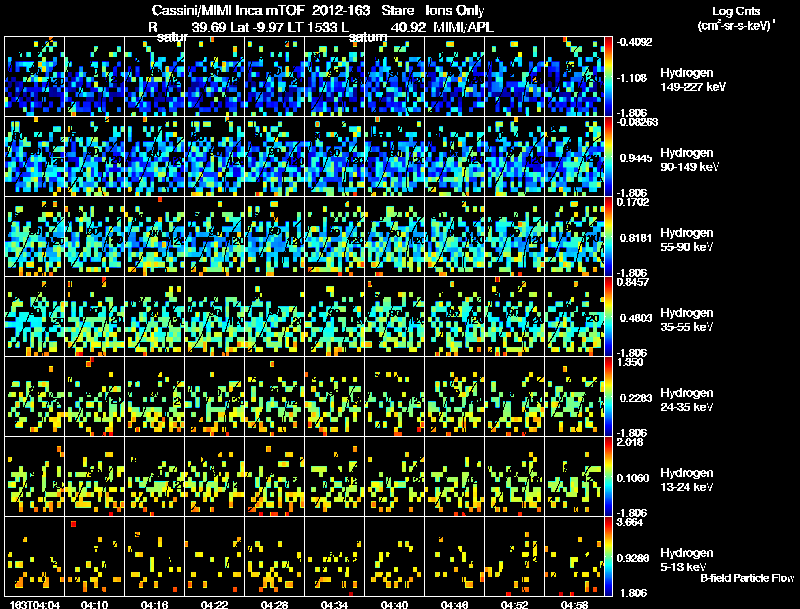The height and width of the screenshot is (609, 800).
Task: Select the 04:46 panel in the 13-24 keV row
Action: [455, 476]
